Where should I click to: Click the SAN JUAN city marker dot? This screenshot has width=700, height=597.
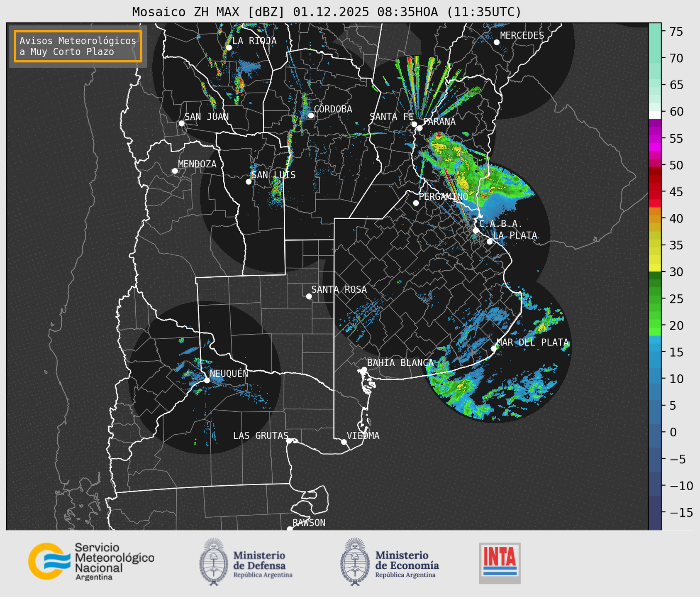[x=181, y=123]
